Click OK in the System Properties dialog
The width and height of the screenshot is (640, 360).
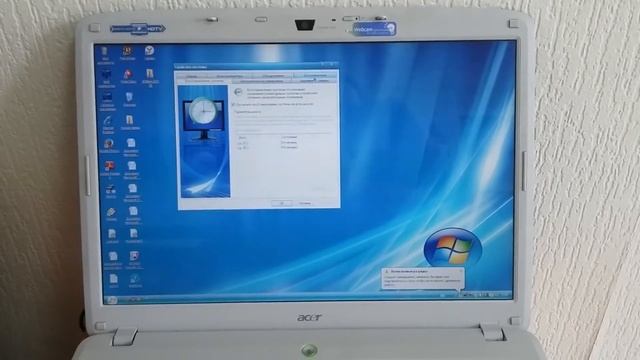click(x=282, y=203)
